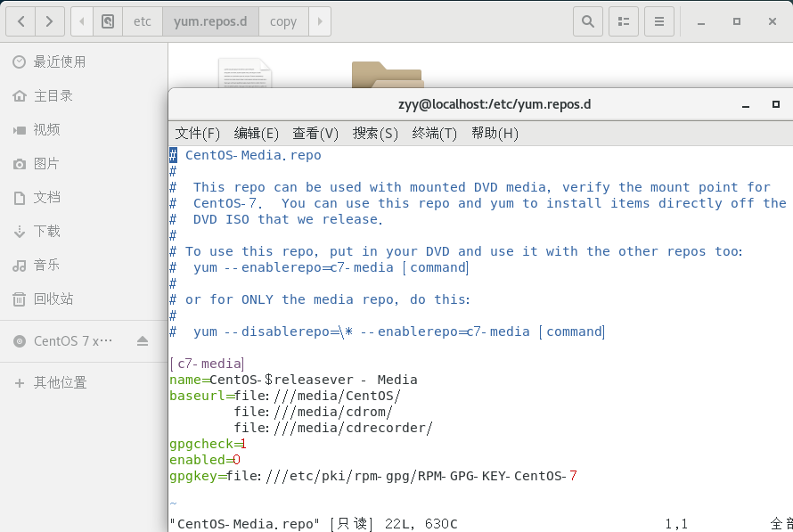Select the folder icon in file manager
Screen dimensions: 793x532
pyautogui.click(x=388, y=75)
